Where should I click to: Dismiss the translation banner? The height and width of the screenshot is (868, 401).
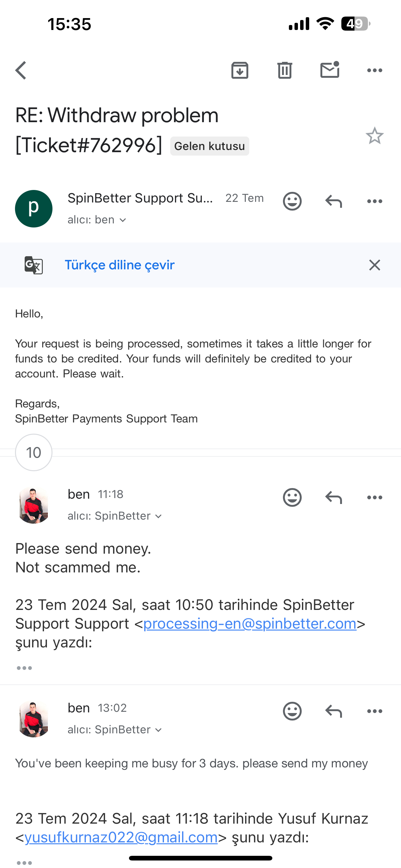coord(374,265)
